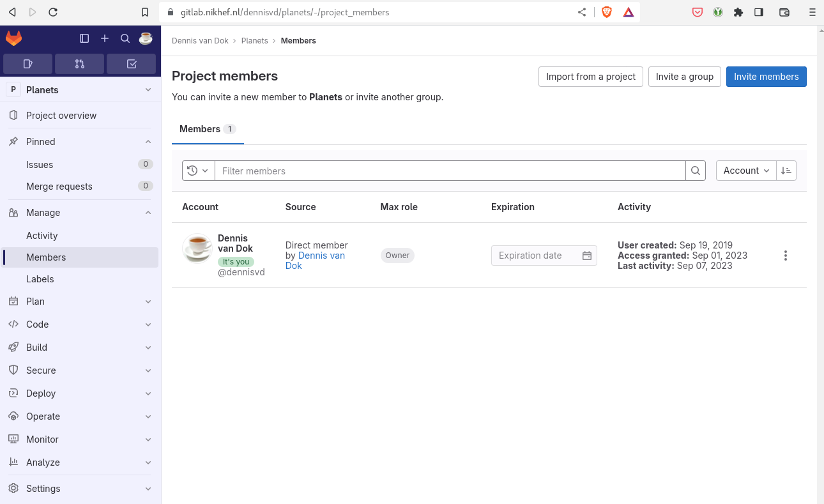Toggle the sort direction button

click(786, 171)
